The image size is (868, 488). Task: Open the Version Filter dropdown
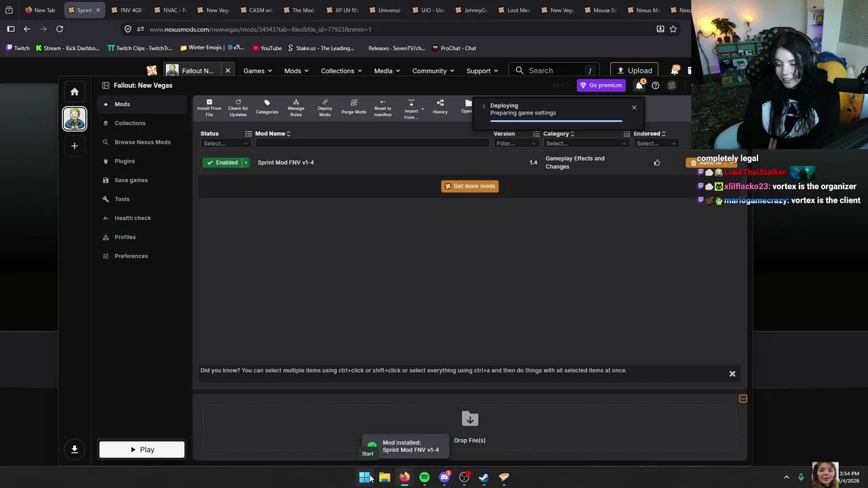click(516, 144)
